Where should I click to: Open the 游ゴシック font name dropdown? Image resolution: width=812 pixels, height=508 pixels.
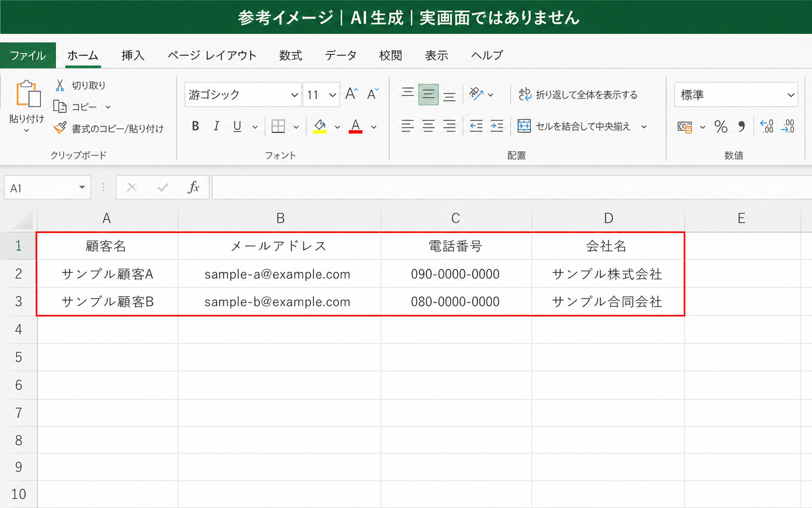pyautogui.click(x=294, y=95)
